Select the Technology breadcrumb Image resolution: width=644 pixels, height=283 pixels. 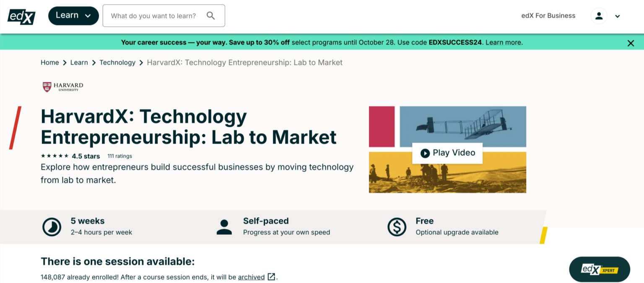[x=117, y=62]
